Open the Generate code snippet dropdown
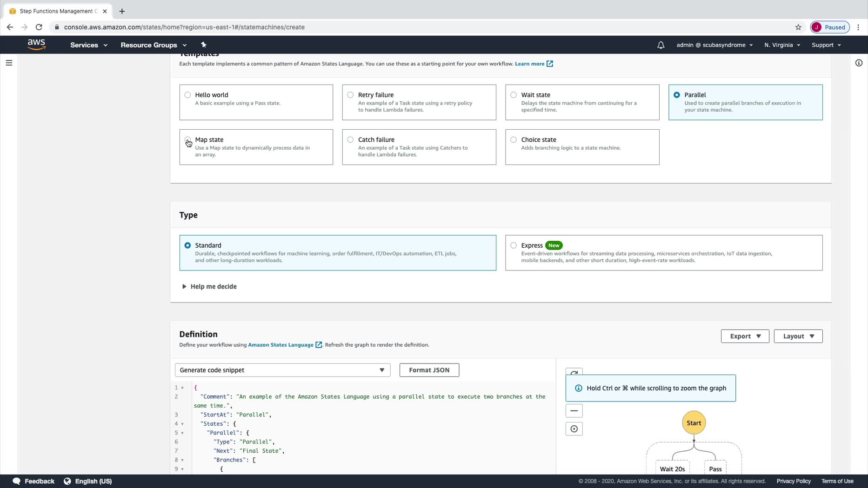The image size is (868, 488). 282,370
